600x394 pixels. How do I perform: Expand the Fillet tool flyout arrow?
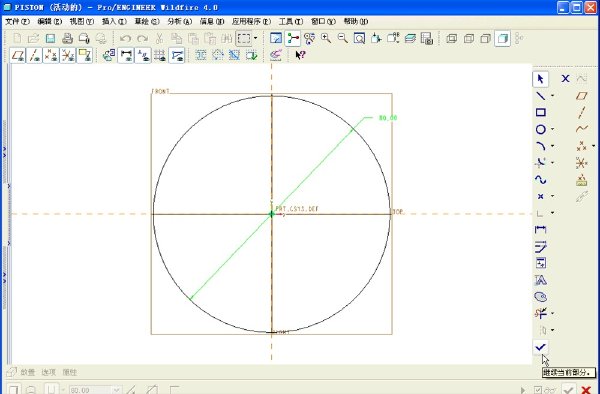click(553, 163)
